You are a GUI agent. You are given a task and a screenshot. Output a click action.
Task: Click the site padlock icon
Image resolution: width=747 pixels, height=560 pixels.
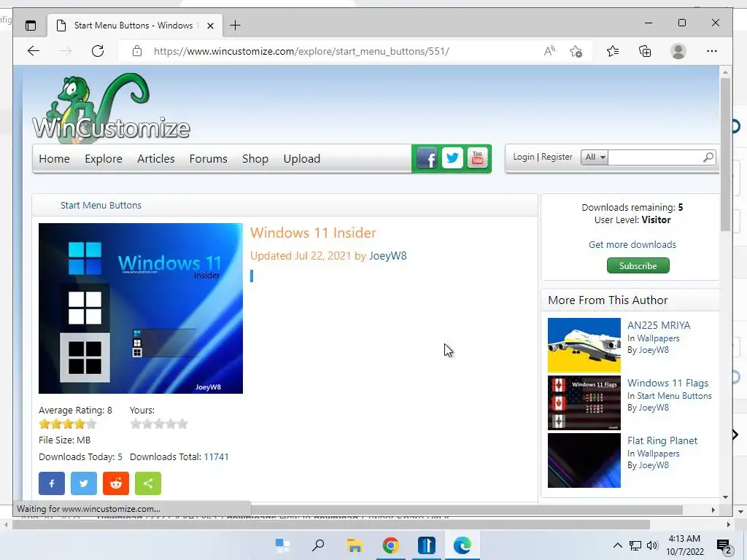137,51
